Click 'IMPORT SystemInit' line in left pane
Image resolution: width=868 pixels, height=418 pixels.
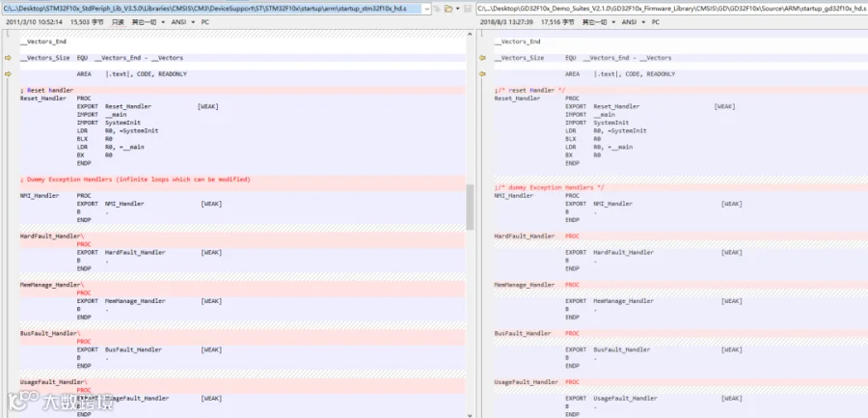pos(108,123)
